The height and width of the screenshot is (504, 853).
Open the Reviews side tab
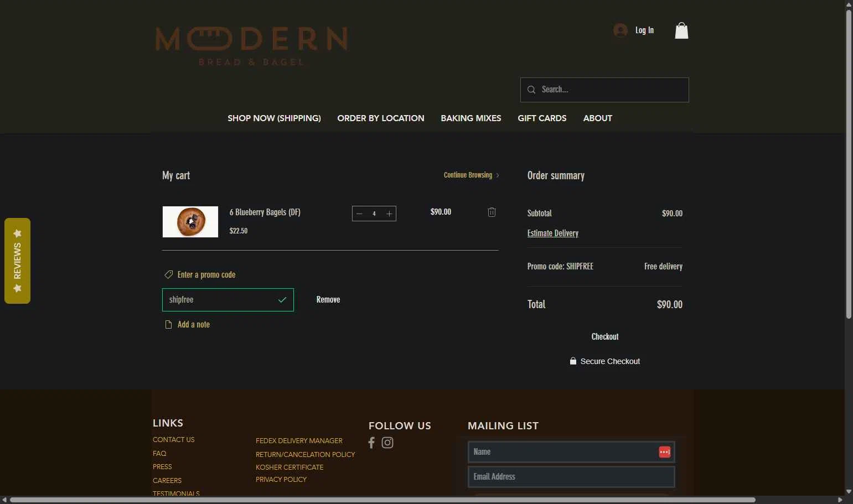(x=17, y=261)
